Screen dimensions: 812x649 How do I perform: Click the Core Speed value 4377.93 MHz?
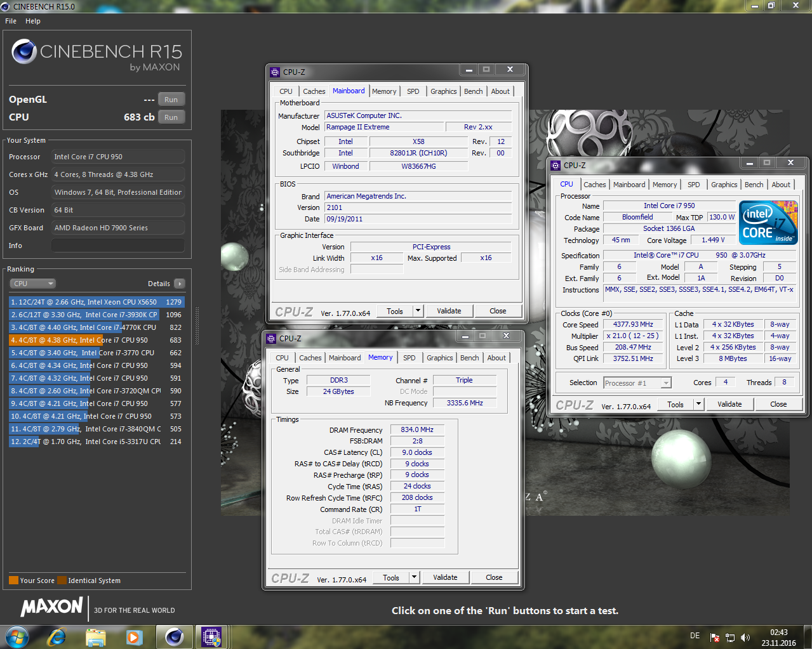pos(633,324)
